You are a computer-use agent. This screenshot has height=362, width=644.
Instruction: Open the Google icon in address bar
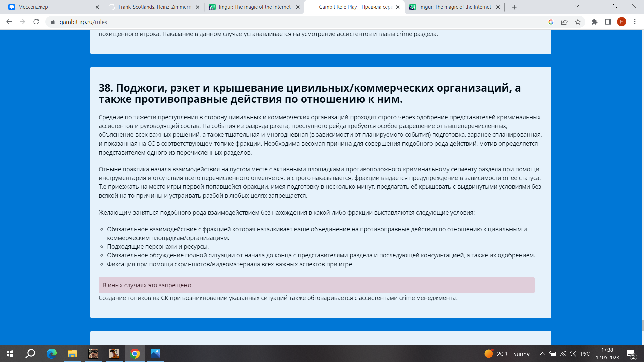click(x=551, y=22)
